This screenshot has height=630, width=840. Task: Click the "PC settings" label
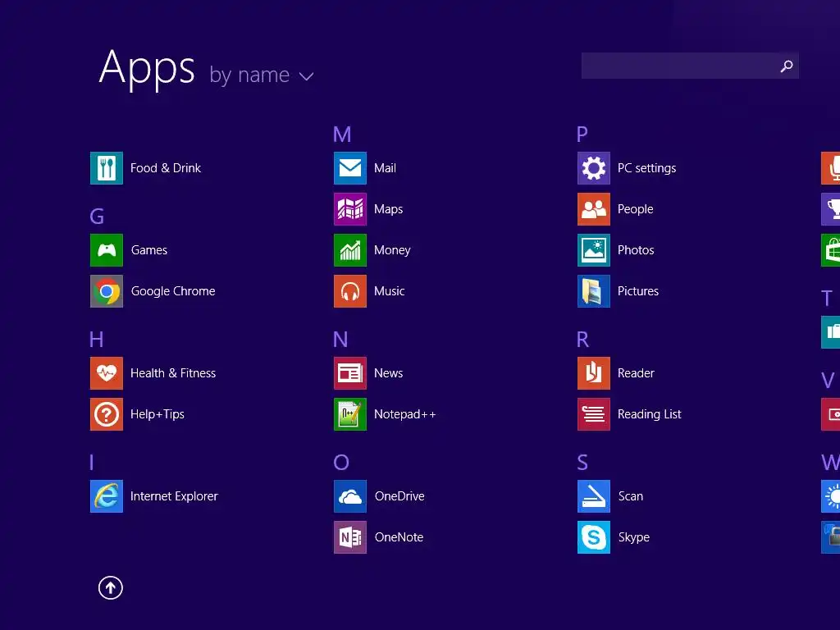point(646,168)
